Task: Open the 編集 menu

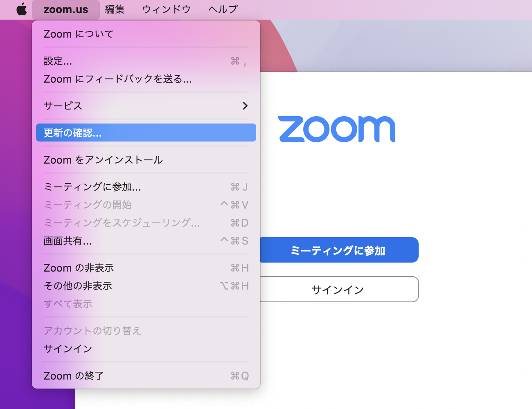Action: pyautogui.click(x=115, y=9)
